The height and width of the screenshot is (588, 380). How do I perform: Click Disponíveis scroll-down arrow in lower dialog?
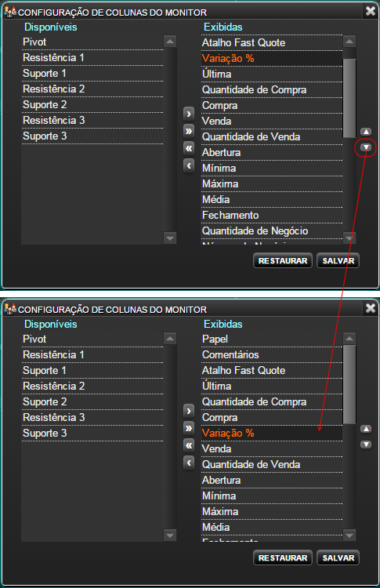pos(170,535)
